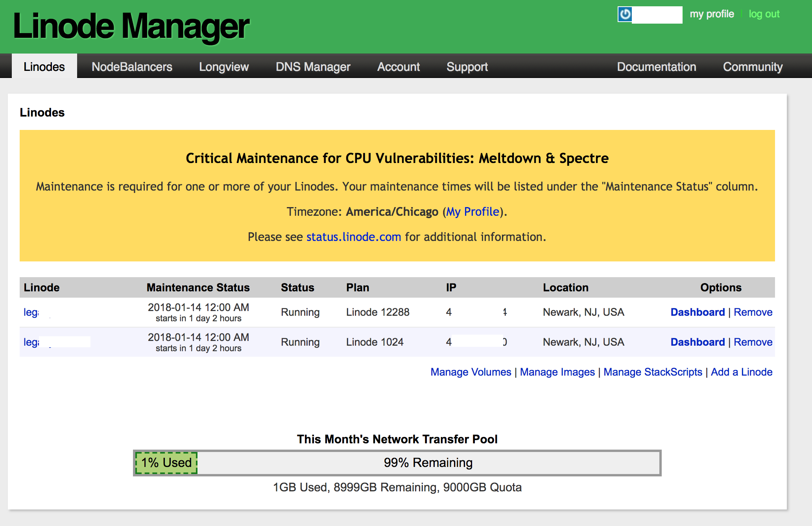
Task: Click the Running status in the Linode 12288 row
Action: (300, 312)
